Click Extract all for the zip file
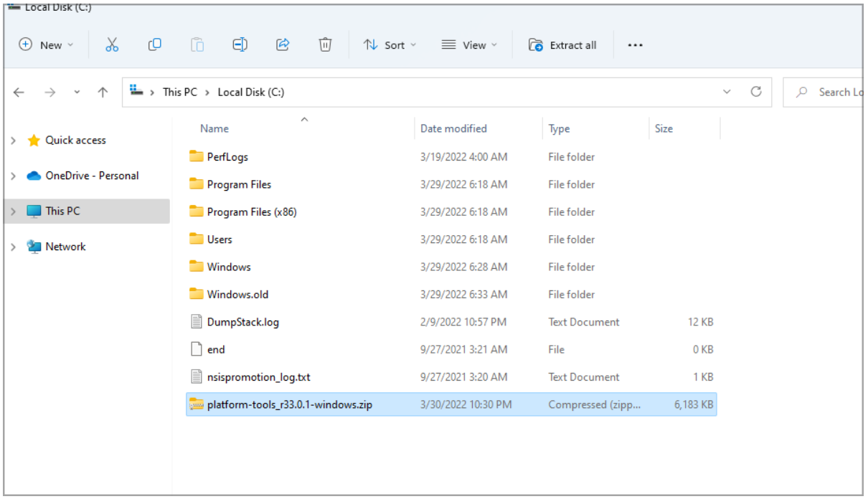868x499 pixels. tap(564, 44)
